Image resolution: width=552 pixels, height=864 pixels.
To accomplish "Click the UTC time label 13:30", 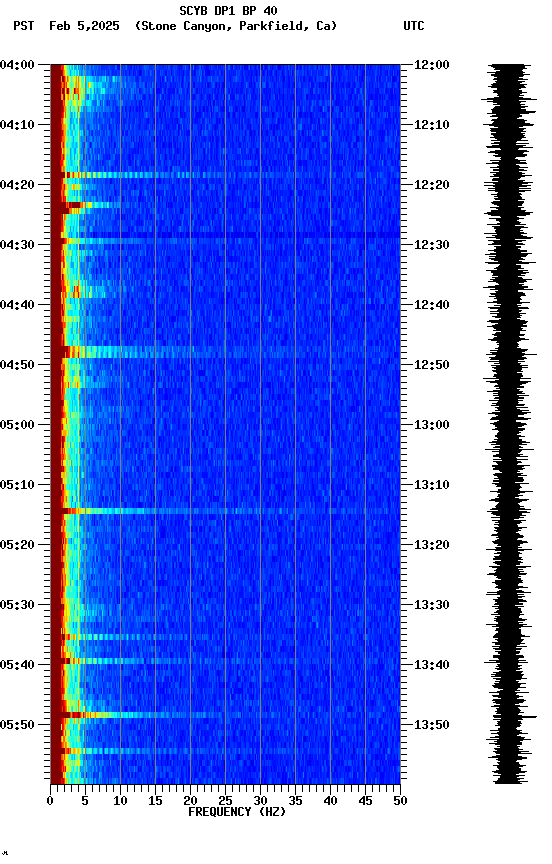I will pyautogui.click(x=432, y=605).
